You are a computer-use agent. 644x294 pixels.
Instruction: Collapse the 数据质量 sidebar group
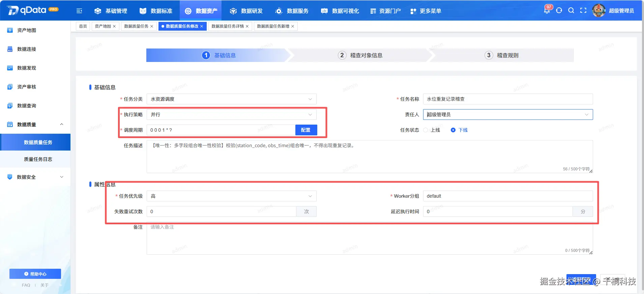point(62,125)
